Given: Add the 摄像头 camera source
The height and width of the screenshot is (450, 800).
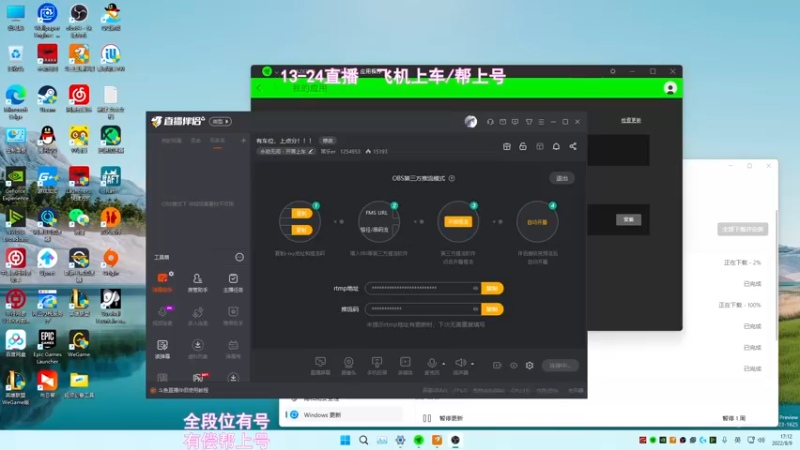Looking at the screenshot, I should pyautogui.click(x=348, y=365).
